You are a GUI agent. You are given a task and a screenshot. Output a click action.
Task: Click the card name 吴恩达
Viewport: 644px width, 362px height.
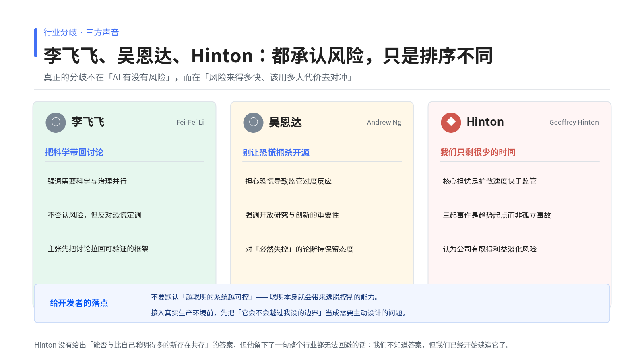click(x=285, y=122)
